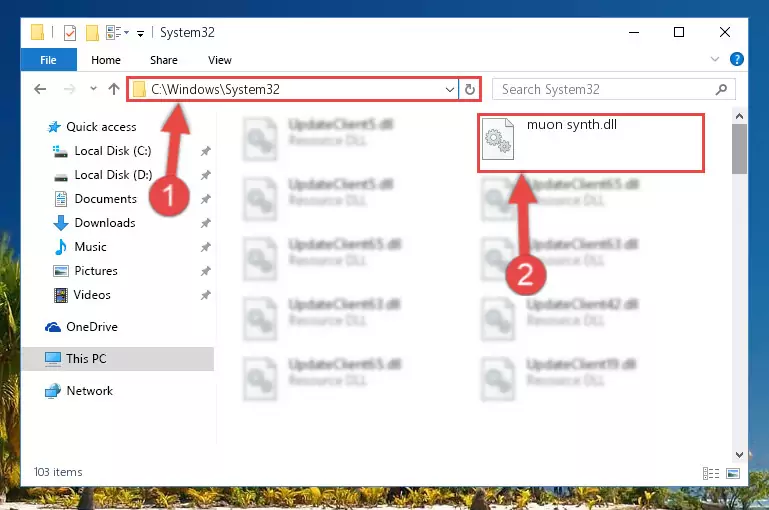The height and width of the screenshot is (510, 769).
Task: Expand the ribbon with the chevron
Action: tap(715, 59)
